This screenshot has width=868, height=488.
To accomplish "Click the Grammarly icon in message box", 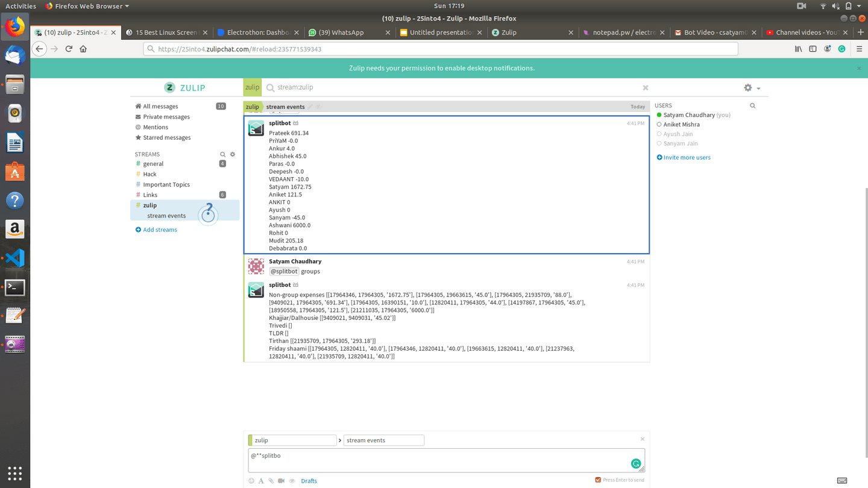I will (635, 463).
